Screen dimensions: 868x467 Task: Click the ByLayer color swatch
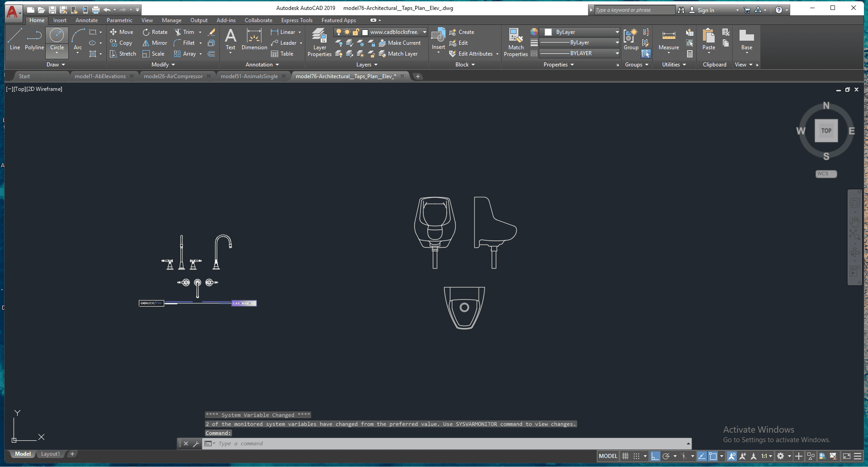[x=548, y=32]
